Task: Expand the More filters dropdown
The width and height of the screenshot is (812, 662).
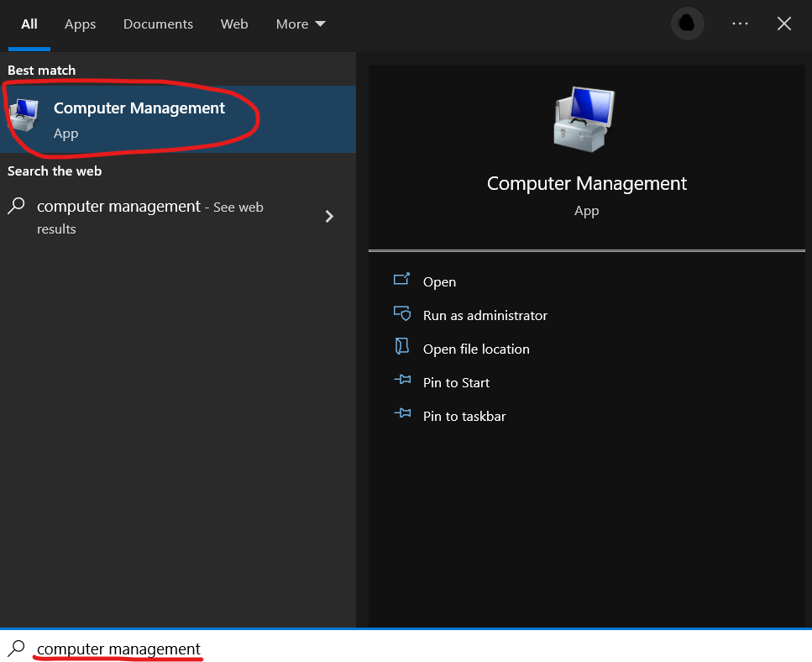Action: tap(301, 24)
